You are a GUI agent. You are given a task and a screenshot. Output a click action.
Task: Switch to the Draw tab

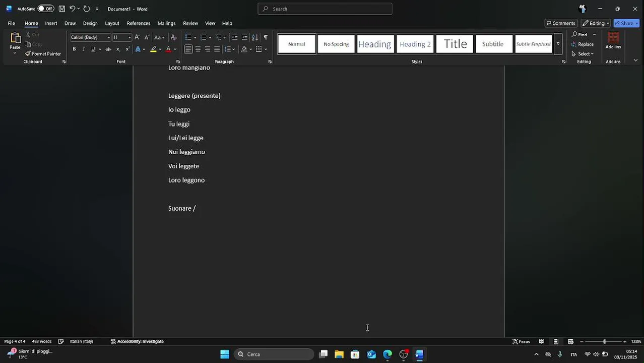coord(70,23)
